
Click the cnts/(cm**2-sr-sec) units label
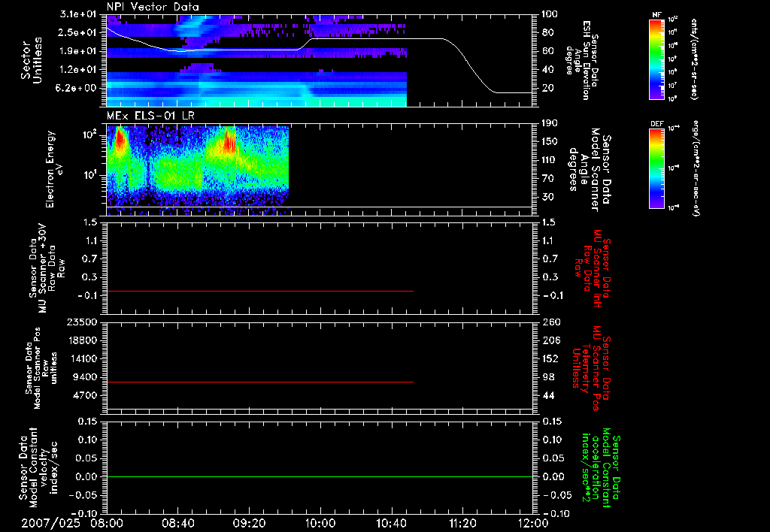point(694,59)
